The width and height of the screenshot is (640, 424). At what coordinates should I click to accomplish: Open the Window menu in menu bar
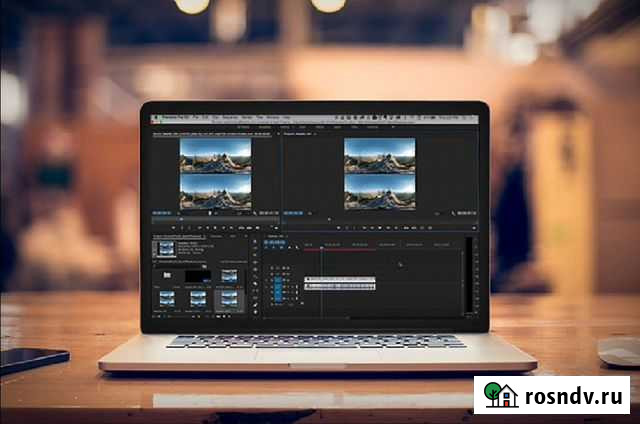[270, 118]
